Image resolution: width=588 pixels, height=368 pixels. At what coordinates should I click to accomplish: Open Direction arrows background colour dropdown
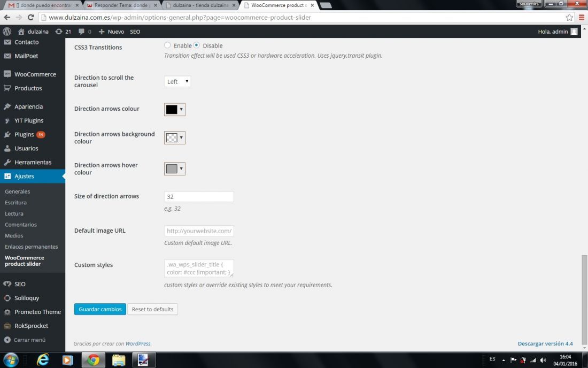click(x=181, y=137)
